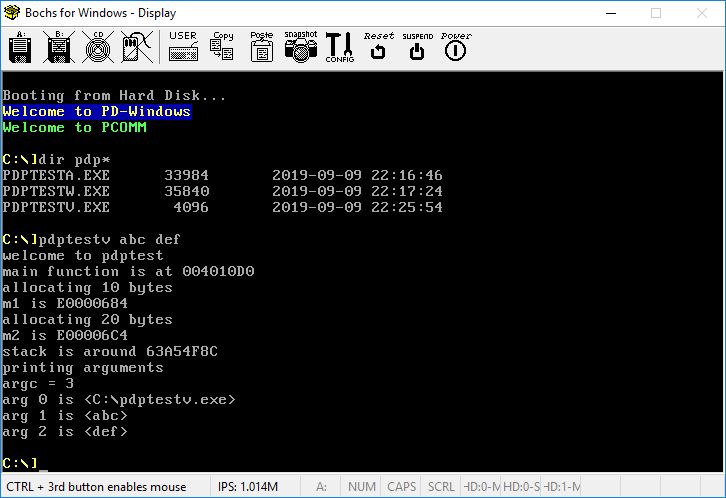
Task: Click the 'printing arguments' line
Action: 83,367
